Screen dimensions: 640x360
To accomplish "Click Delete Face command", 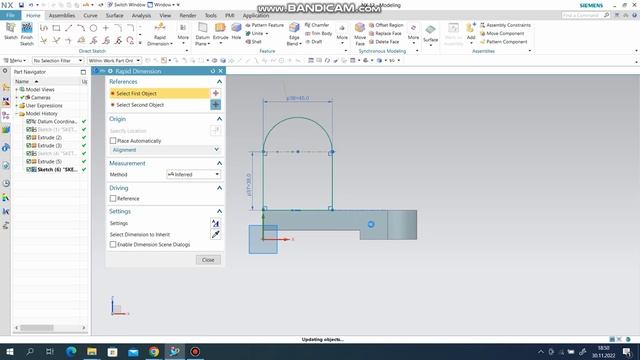I will 384,42.
